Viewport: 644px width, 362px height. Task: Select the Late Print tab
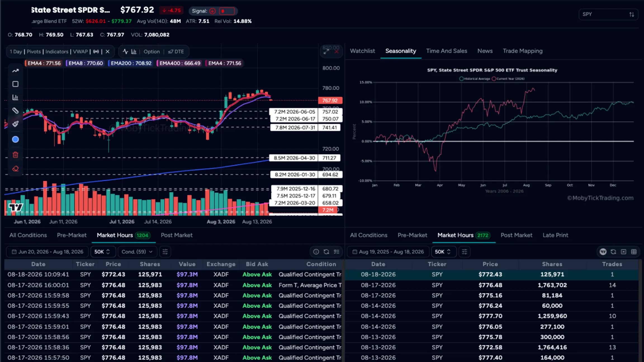point(555,235)
